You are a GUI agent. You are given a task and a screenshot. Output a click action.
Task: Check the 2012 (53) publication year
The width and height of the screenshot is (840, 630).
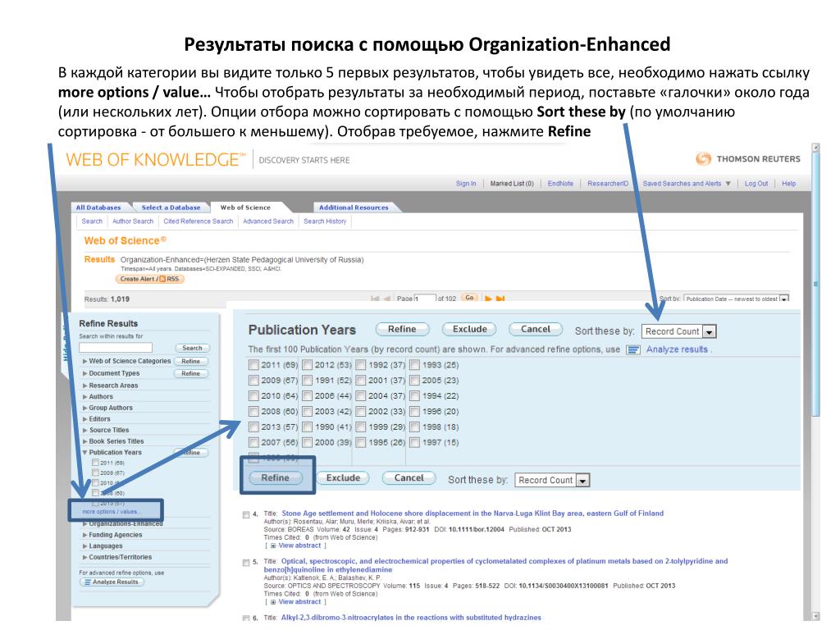(x=307, y=365)
